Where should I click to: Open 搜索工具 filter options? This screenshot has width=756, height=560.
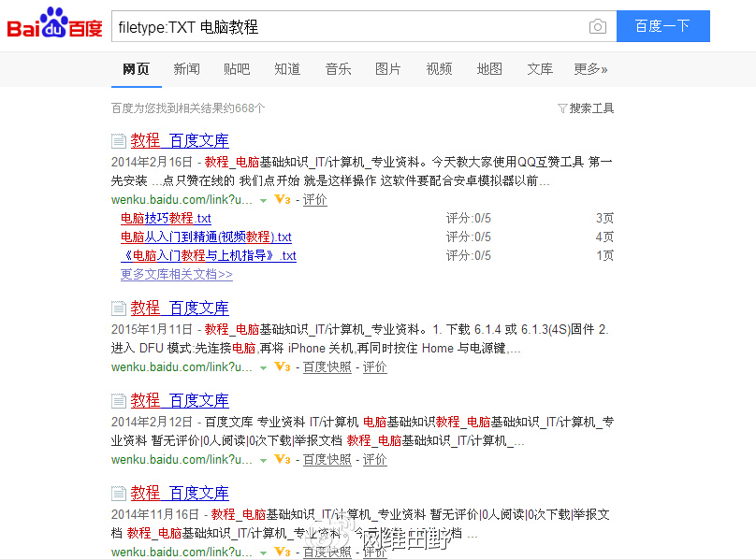pos(591,108)
